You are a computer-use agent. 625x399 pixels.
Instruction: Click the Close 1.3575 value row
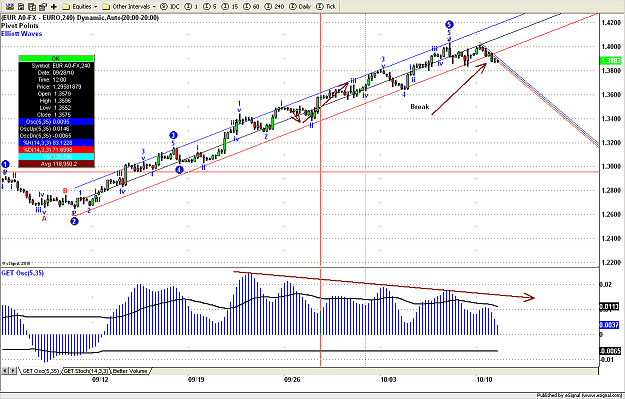coord(56,114)
